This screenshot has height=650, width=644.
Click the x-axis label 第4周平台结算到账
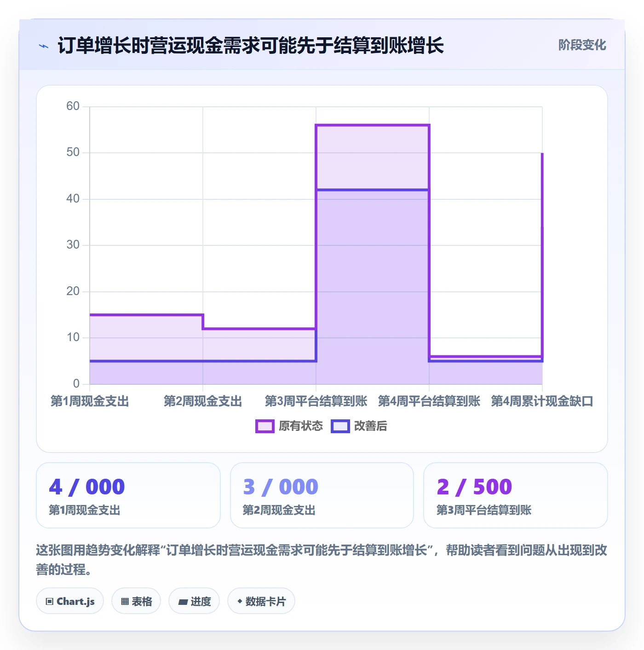(429, 401)
